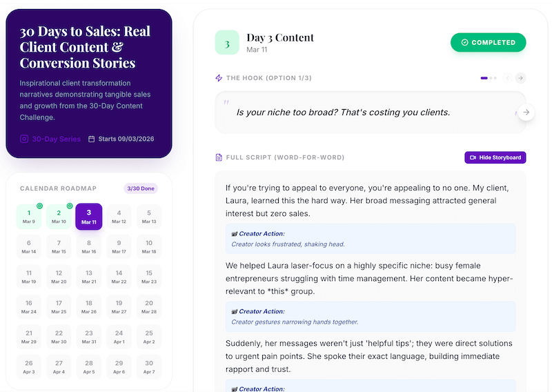The height and width of the screenshot is (392, 552).
Task: Click the green checkmark badge on Day 2
Action: 70,206
